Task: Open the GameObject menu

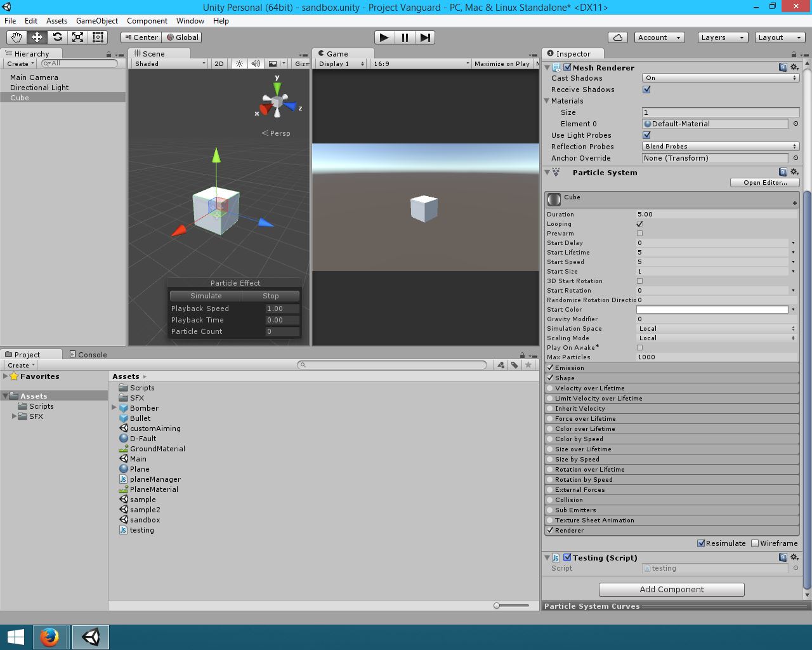Action: click(96, 21)
